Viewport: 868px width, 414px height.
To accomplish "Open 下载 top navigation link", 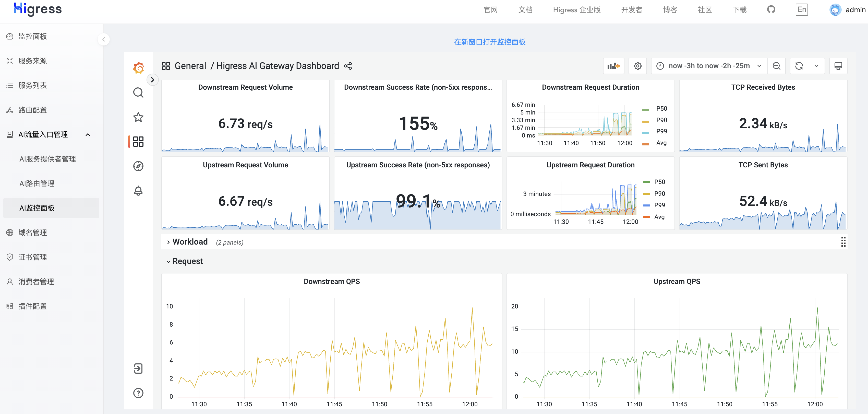I will (x=739, y=10).
